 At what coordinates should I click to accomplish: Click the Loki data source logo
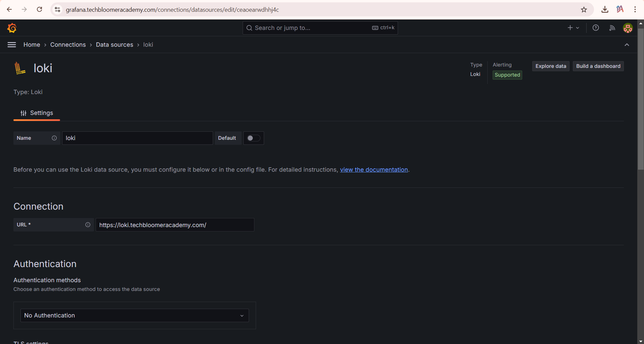20,68
